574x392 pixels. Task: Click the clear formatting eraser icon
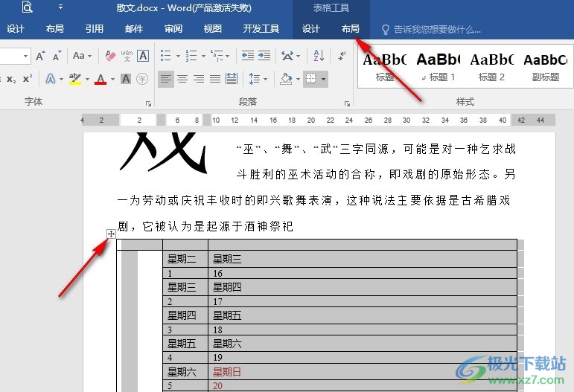(110, 56)
